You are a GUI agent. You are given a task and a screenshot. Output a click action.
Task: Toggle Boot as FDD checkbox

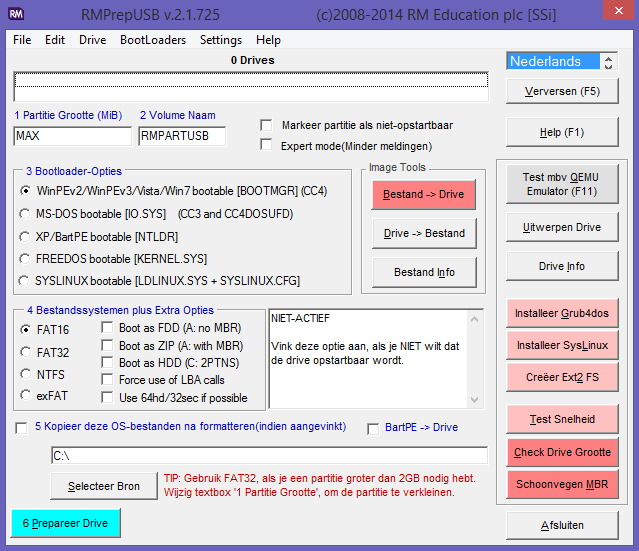[109, 327]
